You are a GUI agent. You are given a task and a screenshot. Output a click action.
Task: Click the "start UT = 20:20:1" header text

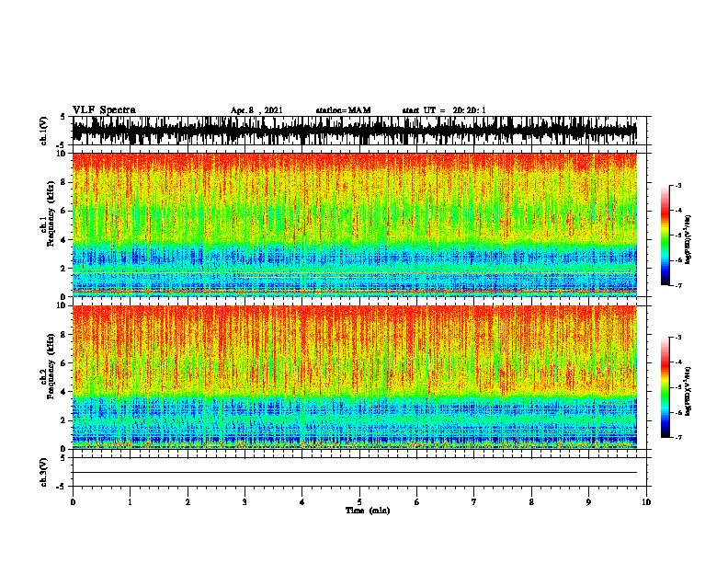tap(444, 110)
